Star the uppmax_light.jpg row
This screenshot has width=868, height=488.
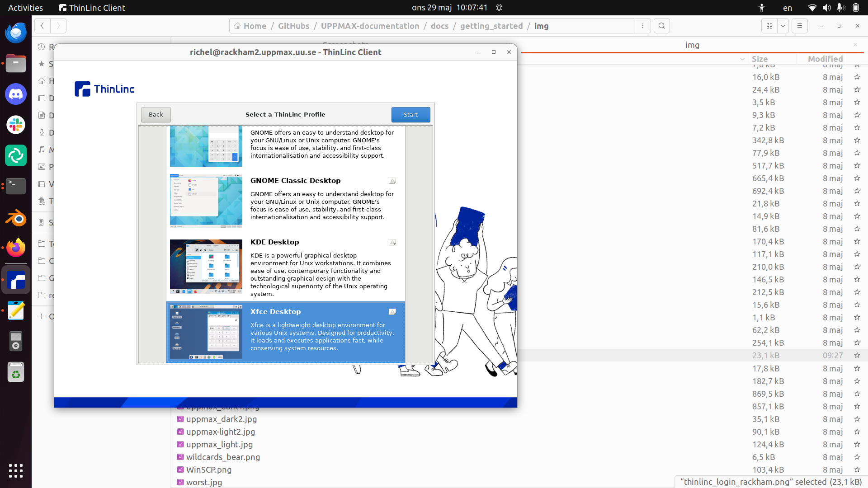(x=857, y=445)
